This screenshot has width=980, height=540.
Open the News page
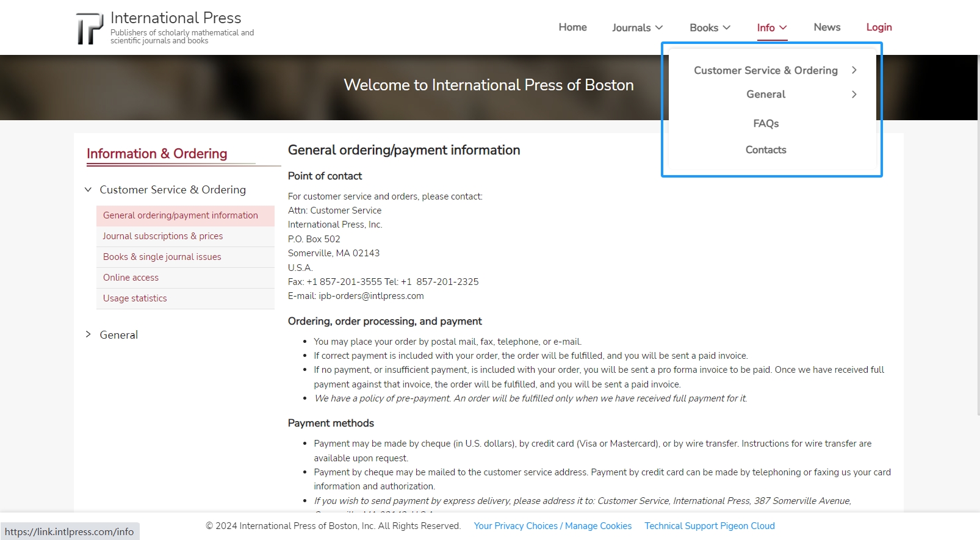coord(827,27)
